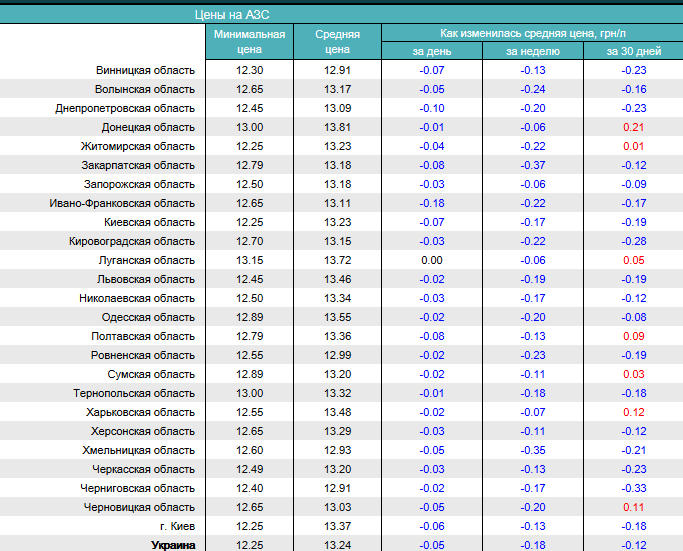Select the 'Донецкая область' row label

click(148, 127)
